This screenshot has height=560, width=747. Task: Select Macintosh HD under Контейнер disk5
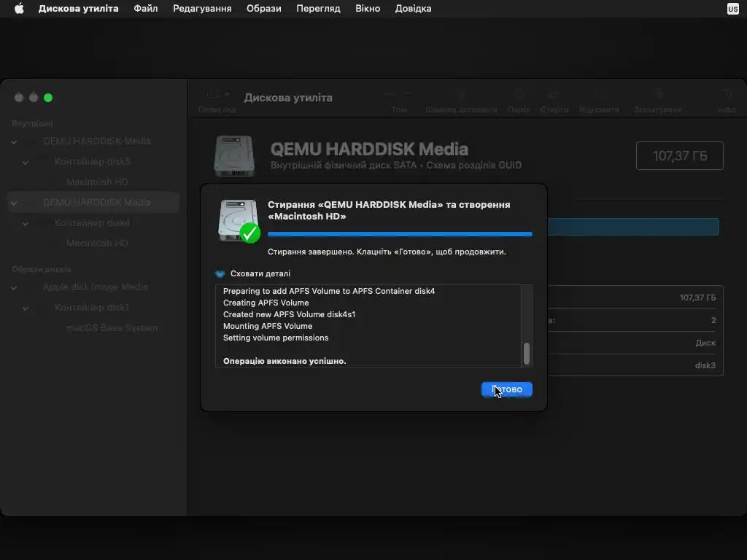[97, 182]
